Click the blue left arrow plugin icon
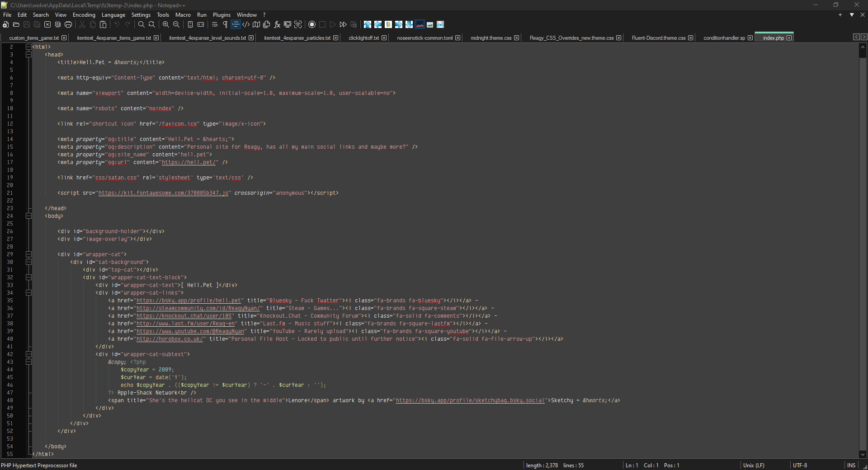This screenshot has height=470, width=868. pos(378,24)
